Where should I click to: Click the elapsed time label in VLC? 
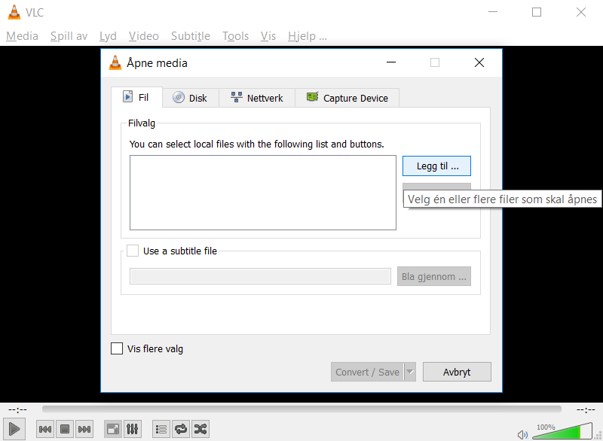18,410
